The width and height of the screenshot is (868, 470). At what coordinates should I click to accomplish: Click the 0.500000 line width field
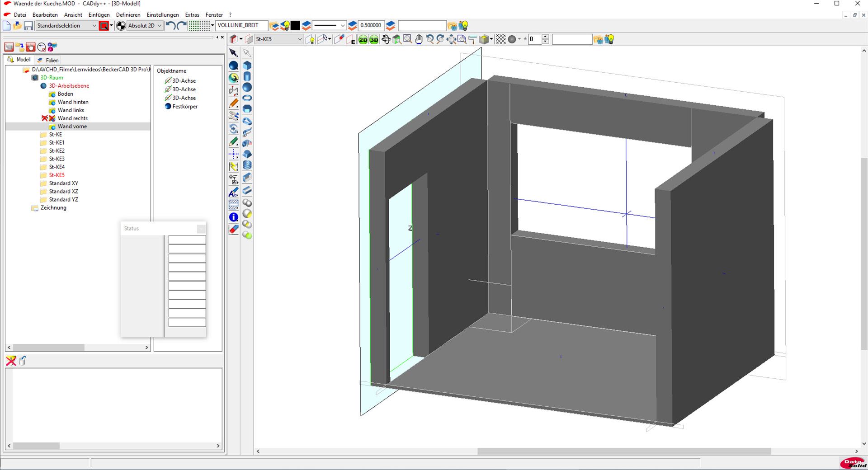click(371, 26)
